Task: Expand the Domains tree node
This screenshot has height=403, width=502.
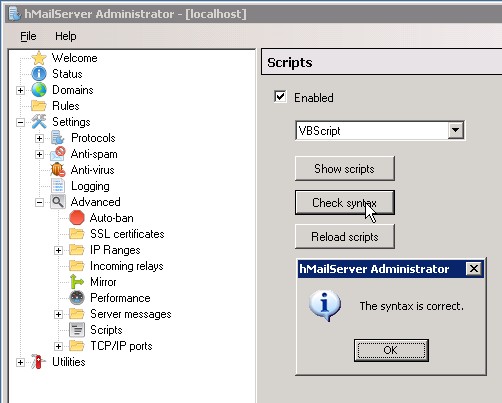Action: pos(20,90)
